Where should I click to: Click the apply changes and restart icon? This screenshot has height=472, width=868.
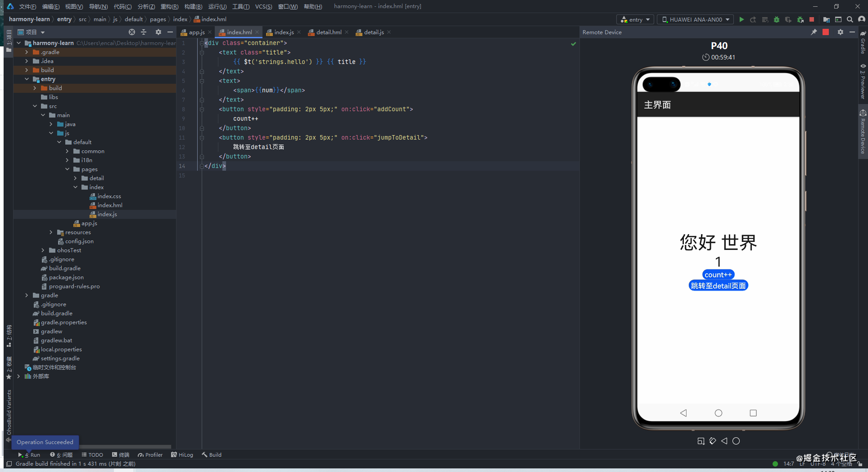[x=753, y=19]
